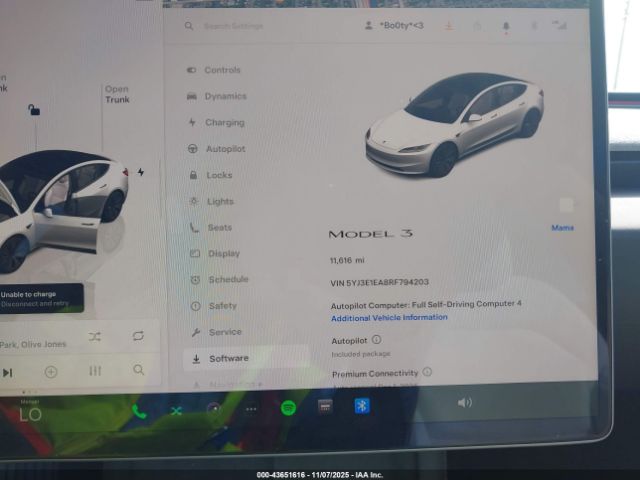Open the driver profile *Bo0ty*<3 dropdown
This screenshot has width=640, height=480.
click(395, 25)
